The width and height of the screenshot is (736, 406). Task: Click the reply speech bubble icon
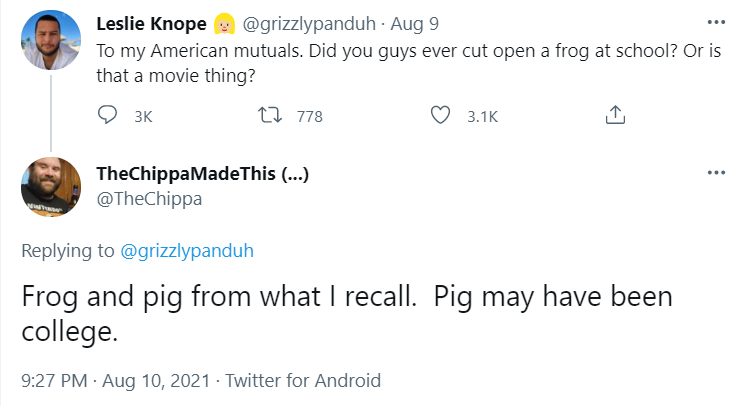click(107, 115)
